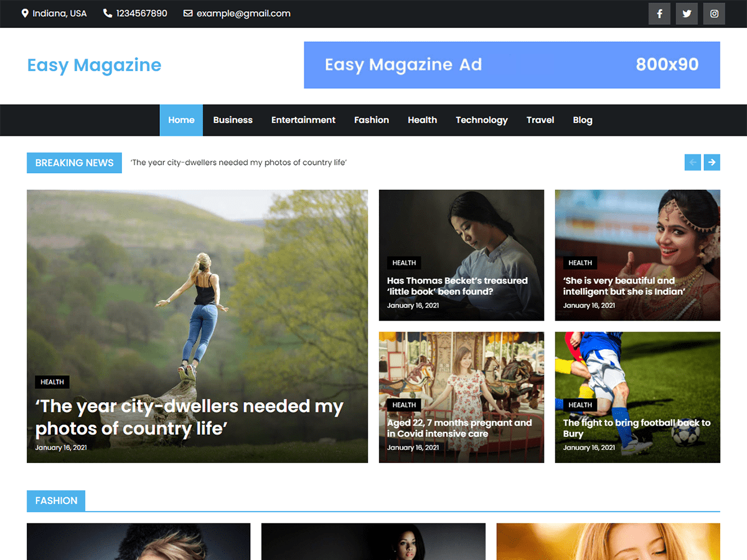Viewport: 747px width, 560px height.
Task: Open the Instagram profile icon
Action: (x=714, y=13)
